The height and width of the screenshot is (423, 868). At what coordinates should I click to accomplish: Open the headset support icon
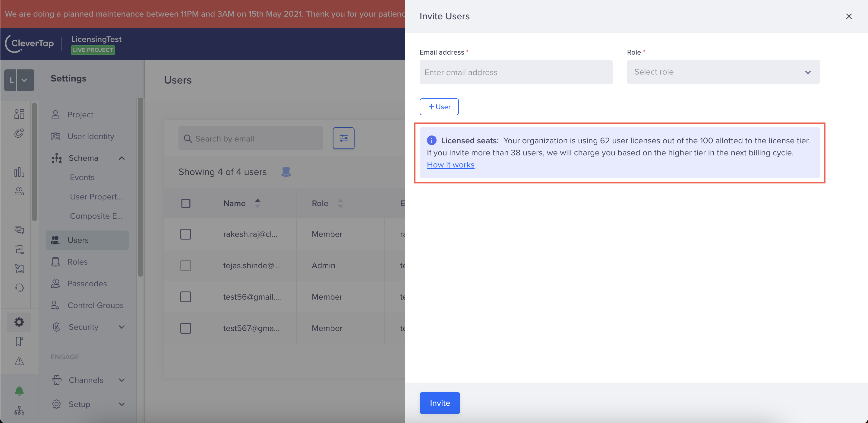pyautogui.click(x=19, y=288)
